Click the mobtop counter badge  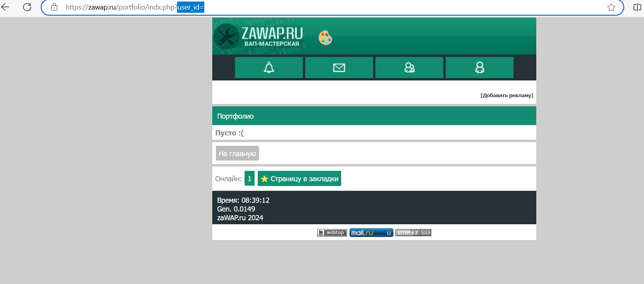(x=332, y=233)
